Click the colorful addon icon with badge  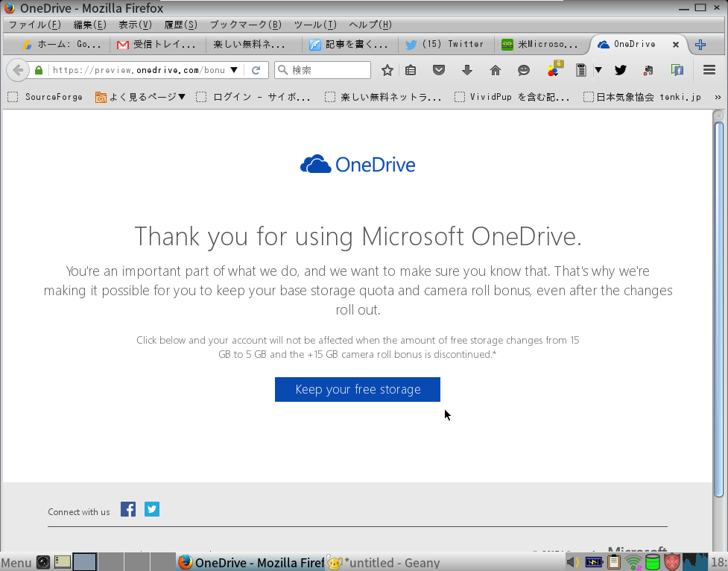(x=554, y=69)
